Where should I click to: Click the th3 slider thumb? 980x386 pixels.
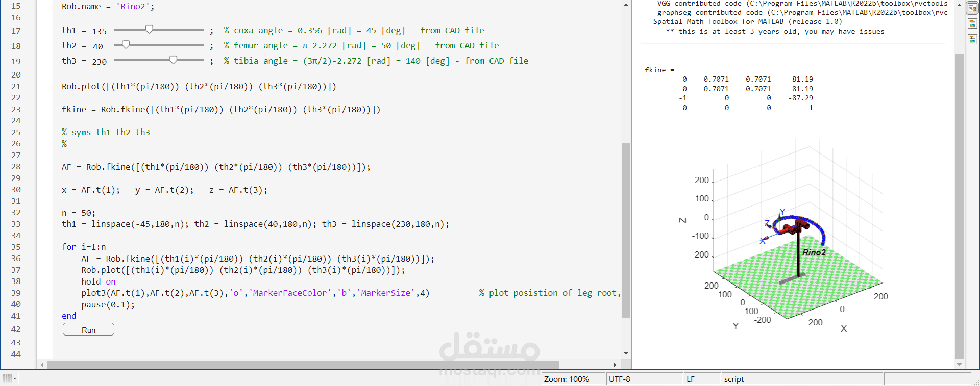174,60
